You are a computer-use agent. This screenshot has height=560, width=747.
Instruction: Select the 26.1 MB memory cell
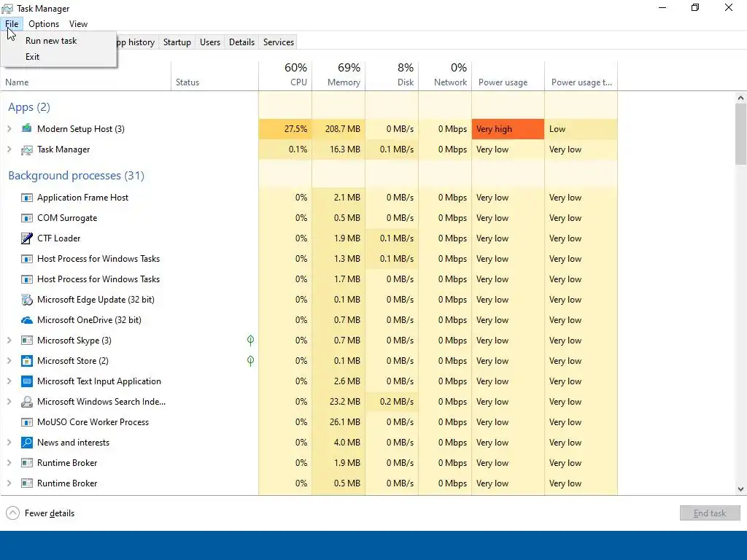click(338, 422)
